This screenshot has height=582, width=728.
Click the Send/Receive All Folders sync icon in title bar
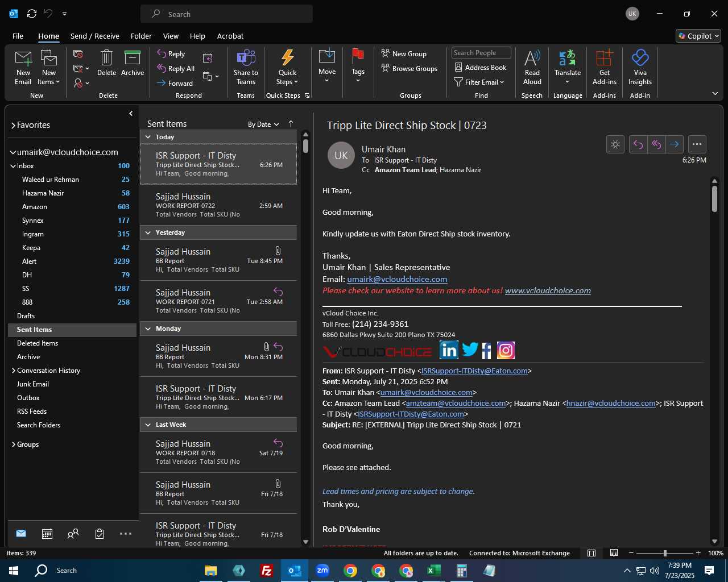32,14
